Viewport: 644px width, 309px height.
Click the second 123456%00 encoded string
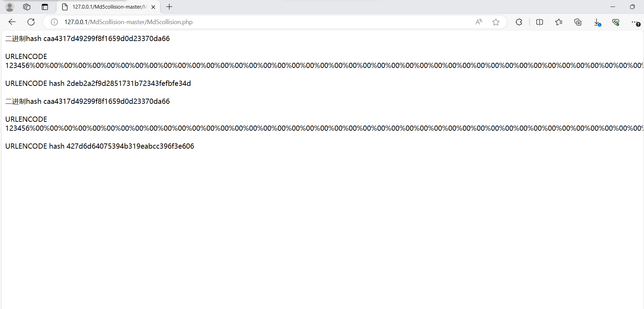pos(324,128)
